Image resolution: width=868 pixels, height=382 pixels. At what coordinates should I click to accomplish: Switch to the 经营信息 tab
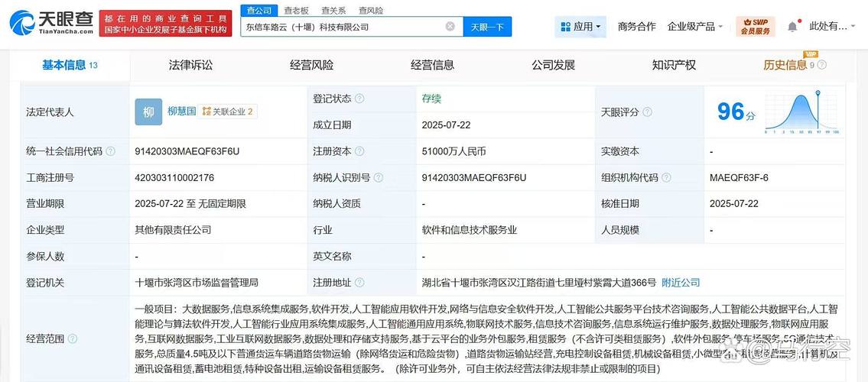(432, 65)
